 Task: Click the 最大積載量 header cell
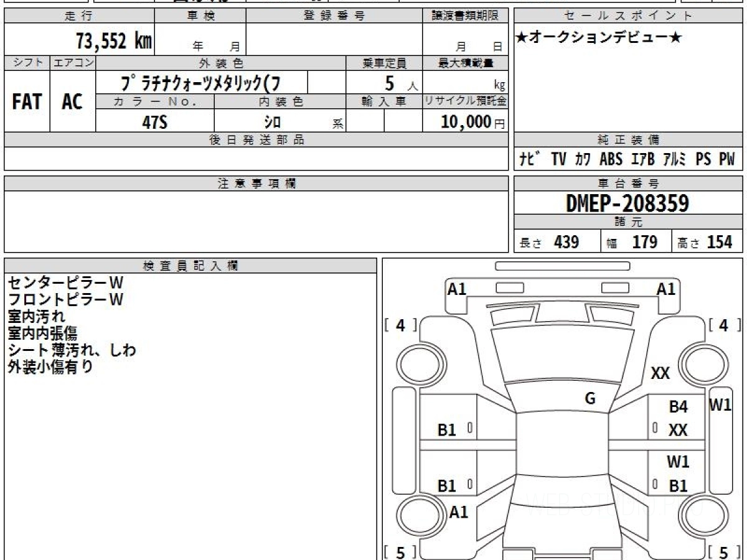coord(465,63)
